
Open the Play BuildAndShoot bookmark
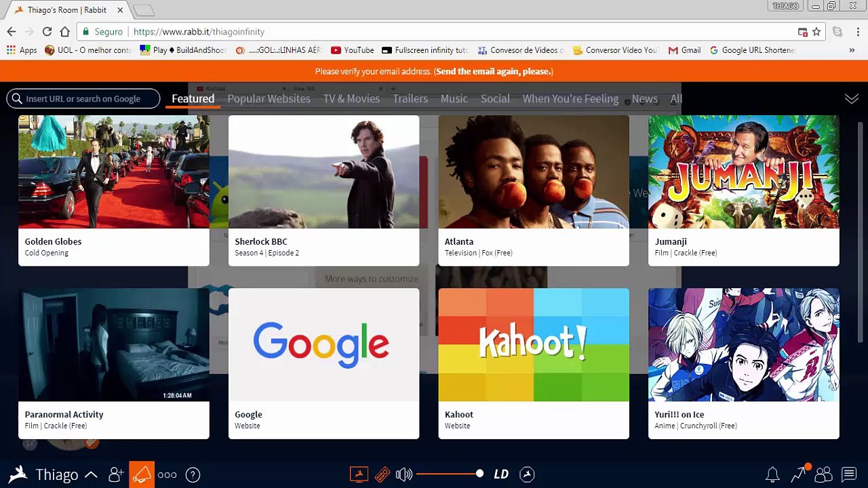[x=183, y=50]
